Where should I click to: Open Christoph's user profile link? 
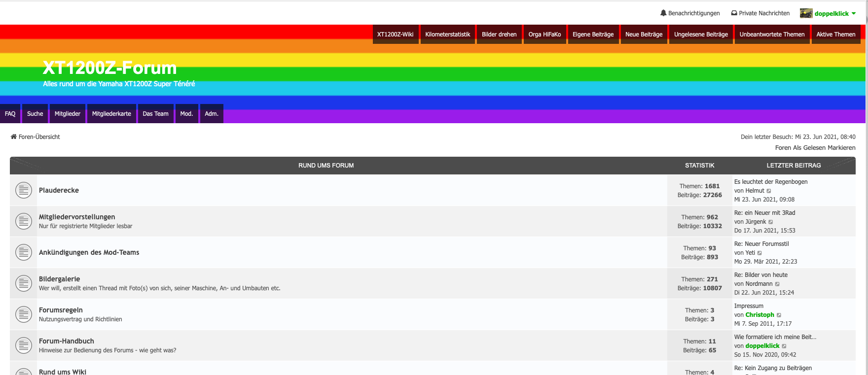[759, 315]
